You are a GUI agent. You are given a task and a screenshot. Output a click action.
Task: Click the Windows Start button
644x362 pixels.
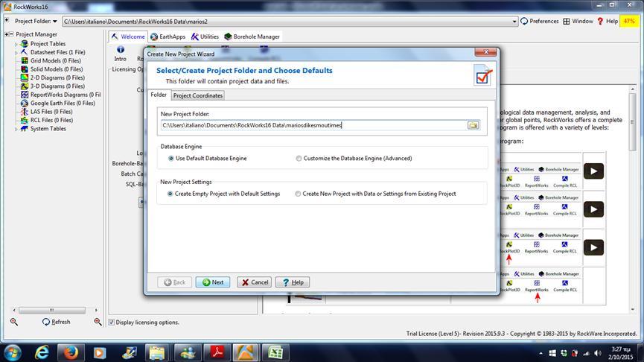coord(13,353)
